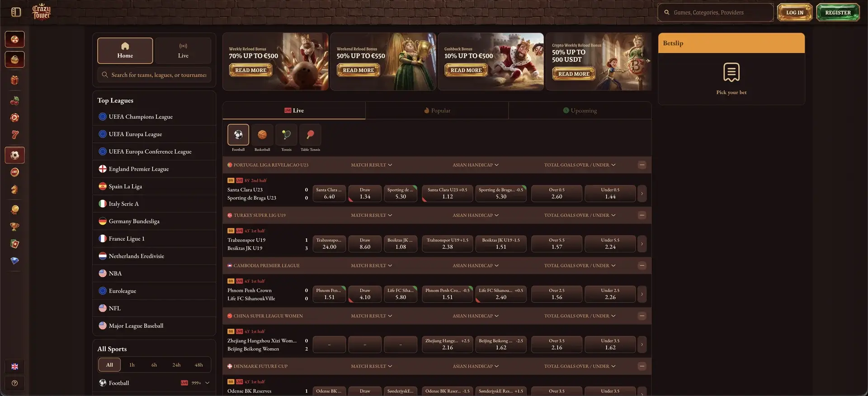Image resolution: width=868 pixels, height=396 pixels.
Task: Select the Table Tennis sport filter icon
Action: coord(310,135)
